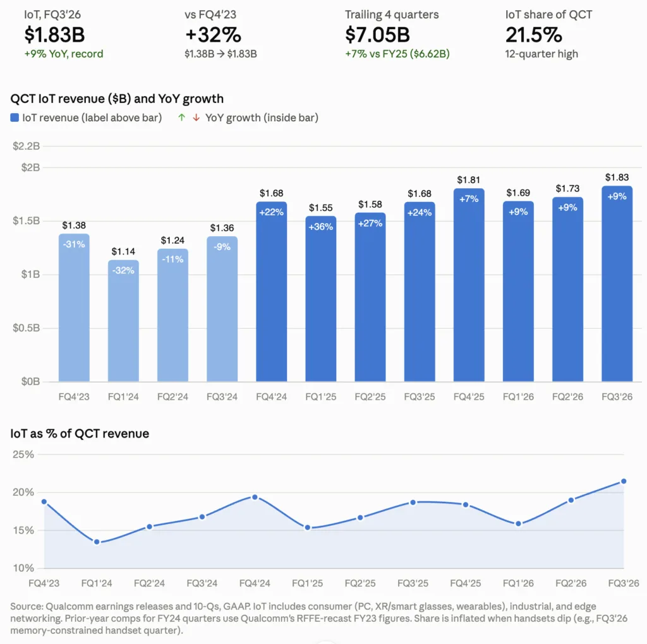Image resolution: width=647 pixels, height=644 pixels.
Task: Select the FQ1'25 bar showing +36%
Action: click(320, 299)
